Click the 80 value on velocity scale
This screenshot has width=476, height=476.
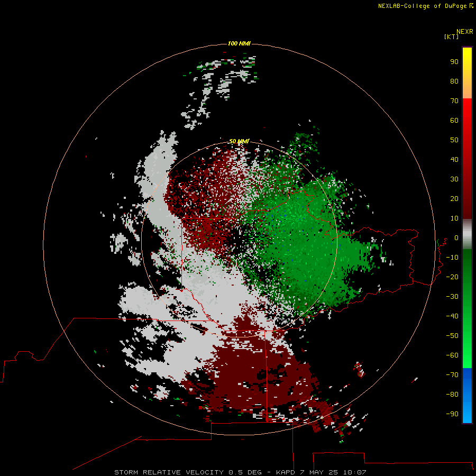(454, 81)
